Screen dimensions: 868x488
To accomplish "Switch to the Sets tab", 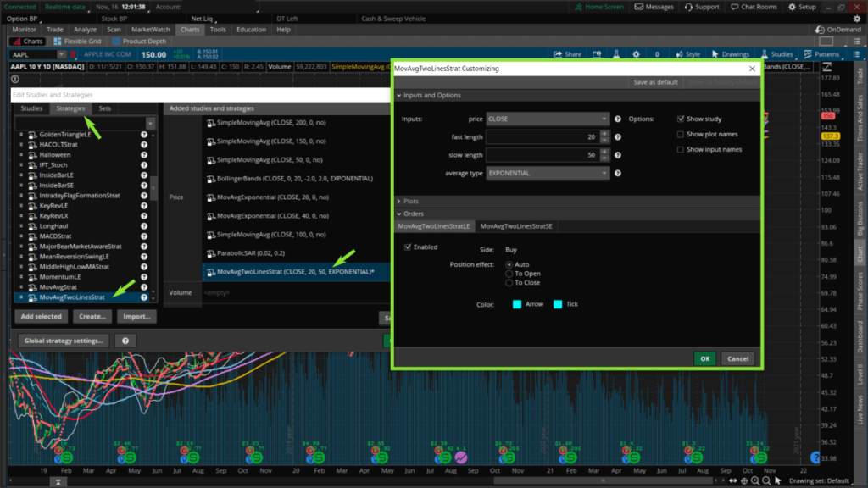I will click(104, 108).
